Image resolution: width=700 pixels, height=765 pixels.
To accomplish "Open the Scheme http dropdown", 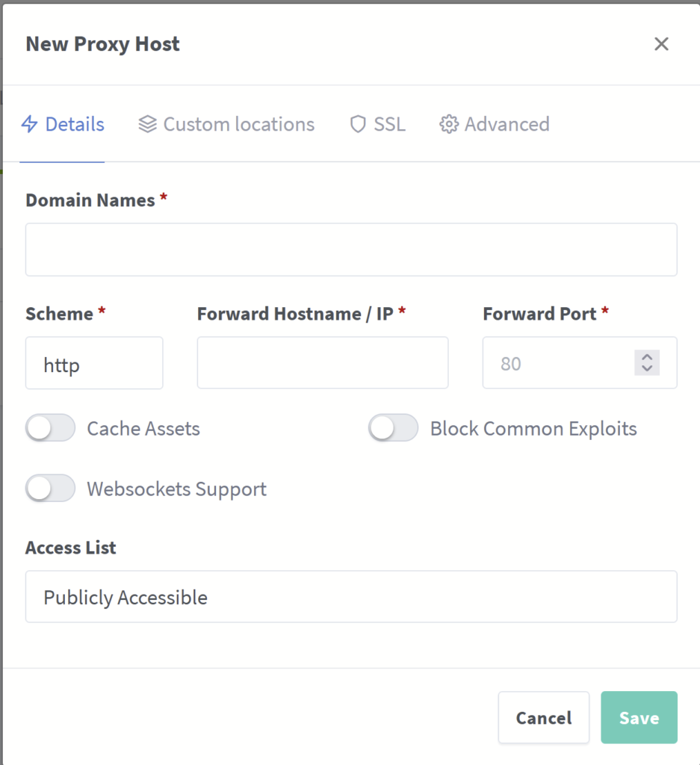I will point(94,364).
